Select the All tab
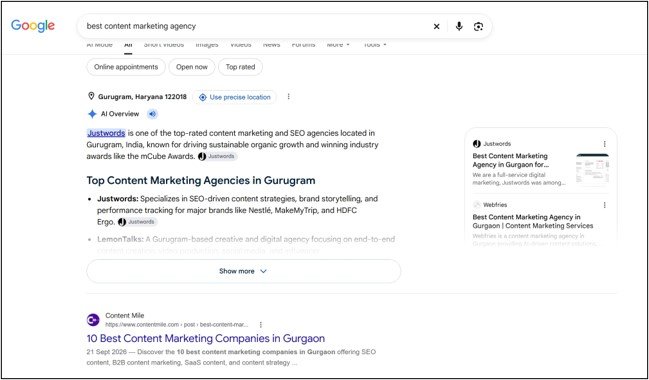This screenshot has height=380, width=649. [128, 45]
